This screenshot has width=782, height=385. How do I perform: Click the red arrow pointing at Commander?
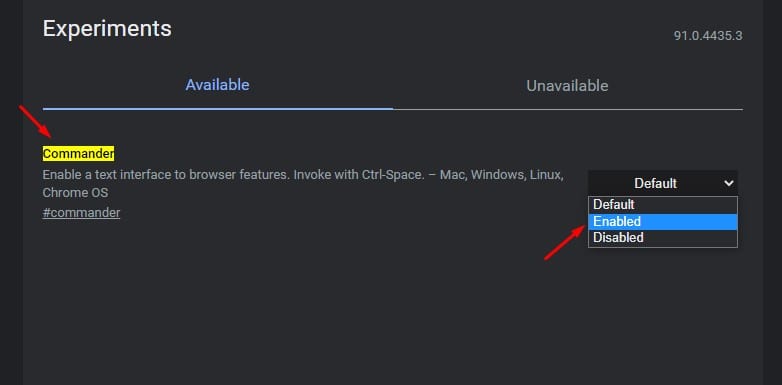click(35, 122)
